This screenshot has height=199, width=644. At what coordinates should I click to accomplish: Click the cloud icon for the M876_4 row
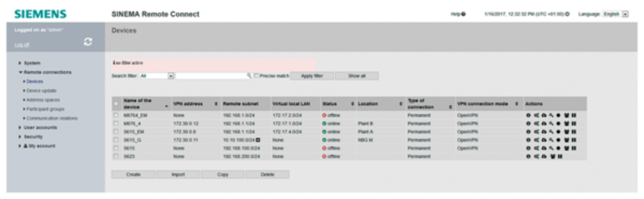tap(544, 124)
